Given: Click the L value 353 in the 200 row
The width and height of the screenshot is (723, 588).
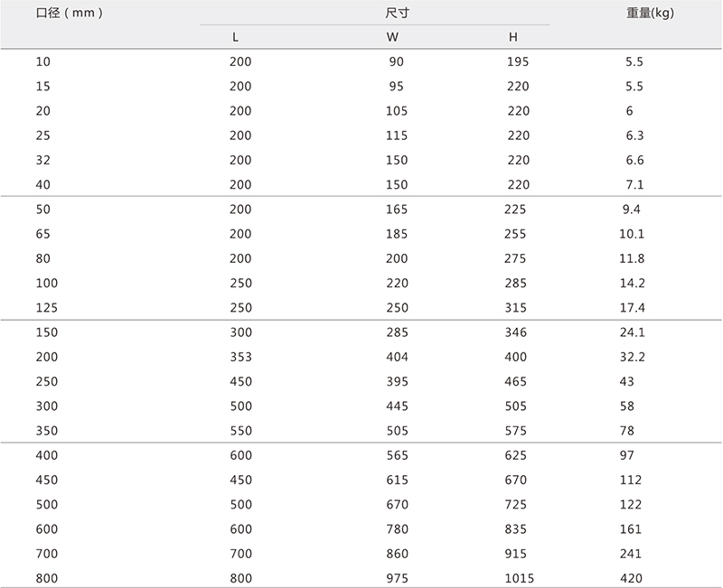Looking at the screenshot, I should 241,357.
